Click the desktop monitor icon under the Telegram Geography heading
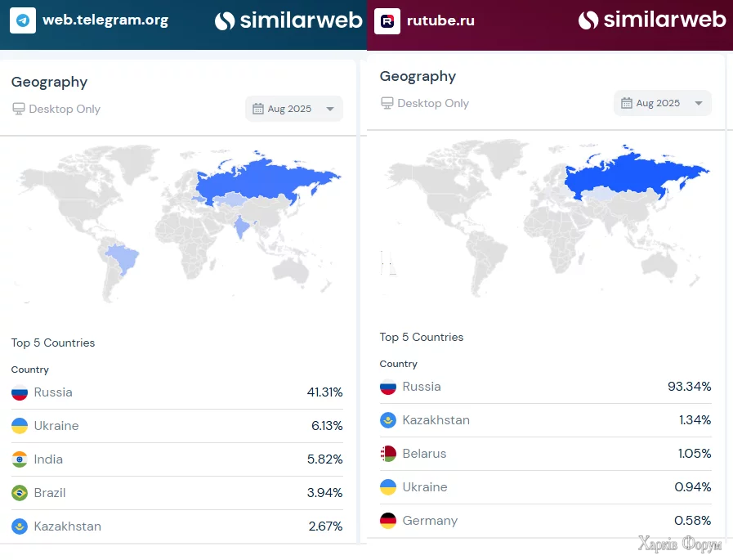 (x=19, y=109)
